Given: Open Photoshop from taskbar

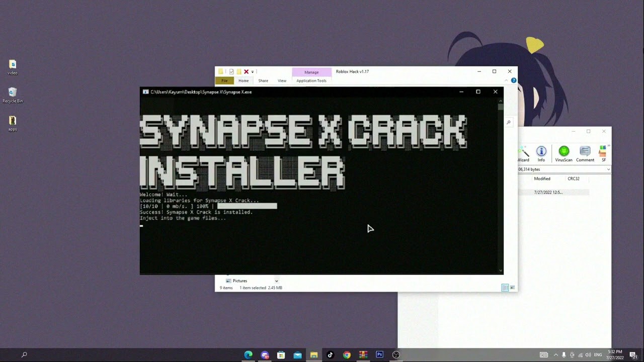Looking at the screenshot, I should pos(379,355).
